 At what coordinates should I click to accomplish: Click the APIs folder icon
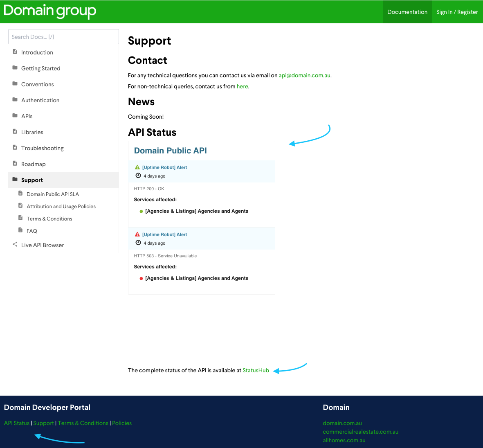point(15,115)
